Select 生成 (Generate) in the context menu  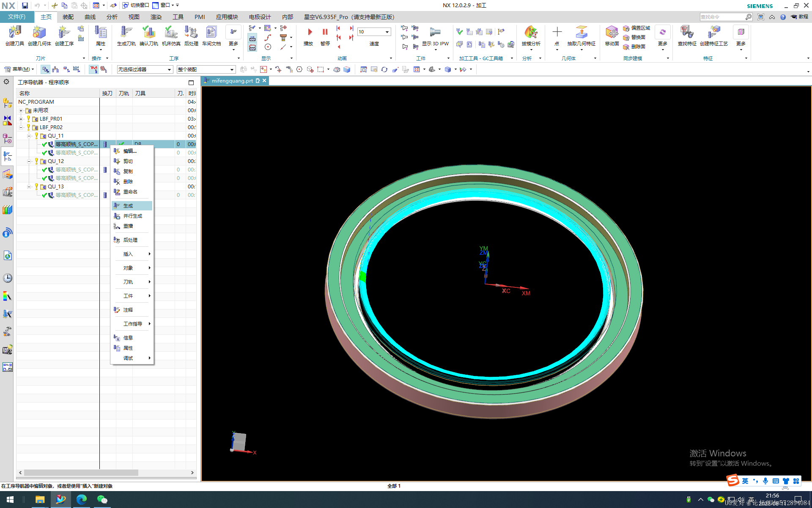click(132, 206)
